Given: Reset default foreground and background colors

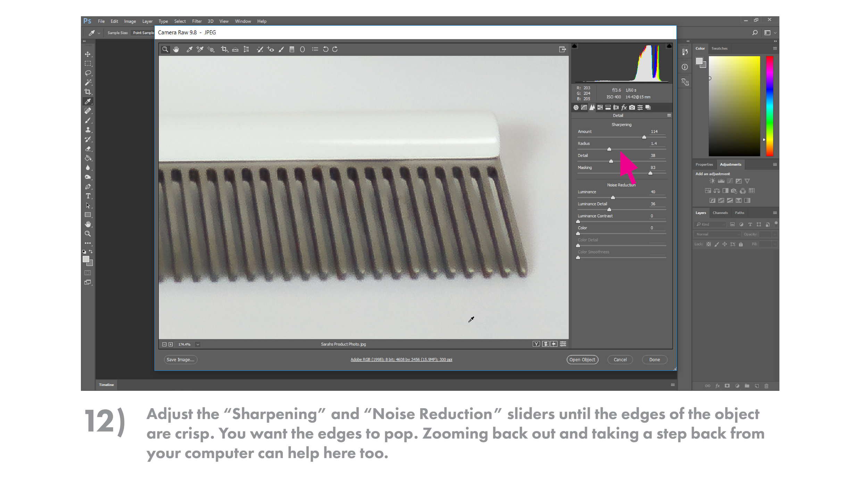Looking at the screenshot, I should point(84,252).
